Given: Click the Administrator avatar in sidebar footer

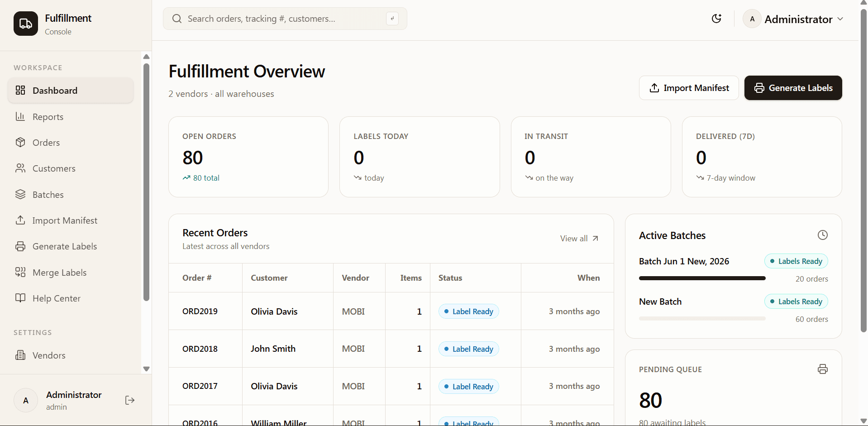Looking at the screenshot, I should pos(26,400).
